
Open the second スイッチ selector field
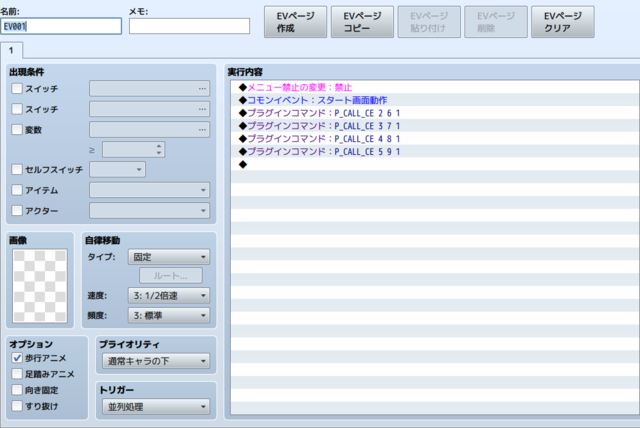click(x=150, y=109)
